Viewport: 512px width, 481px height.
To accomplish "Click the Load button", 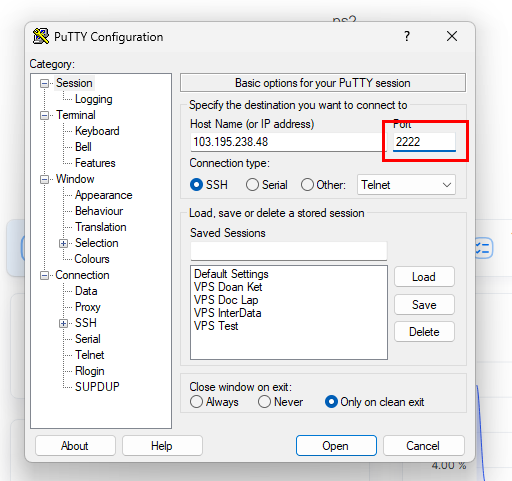I will point(424,277).
